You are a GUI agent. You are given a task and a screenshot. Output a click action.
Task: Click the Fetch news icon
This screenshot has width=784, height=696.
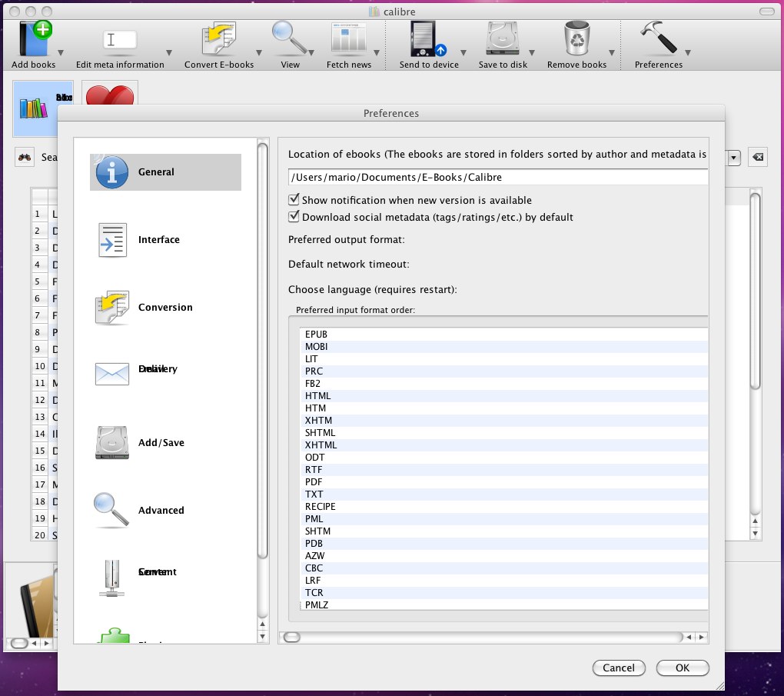tap(348, 38)
